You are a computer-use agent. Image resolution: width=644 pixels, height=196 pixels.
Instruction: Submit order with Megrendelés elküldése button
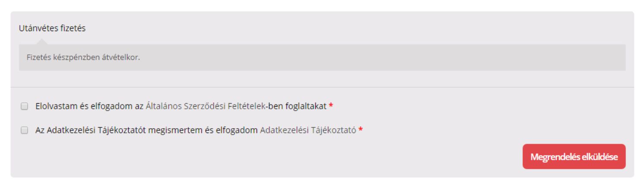point(574,156)
